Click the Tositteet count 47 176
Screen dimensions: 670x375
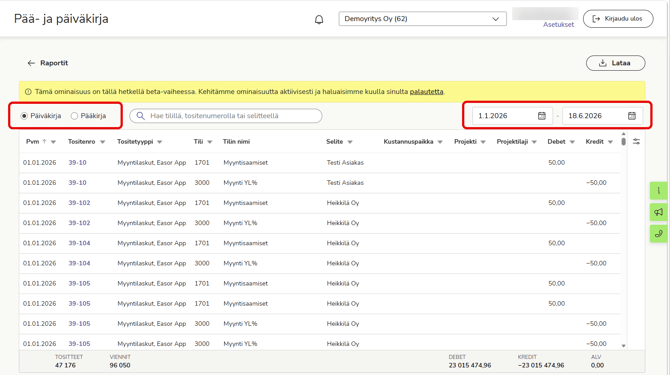coord(65,366)
